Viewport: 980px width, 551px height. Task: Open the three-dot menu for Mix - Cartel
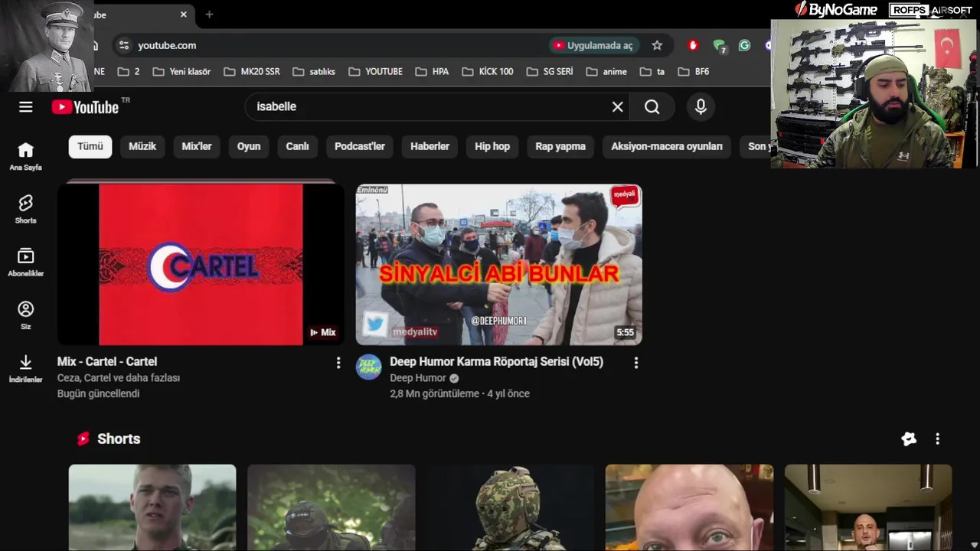click(x=338, y=363)
